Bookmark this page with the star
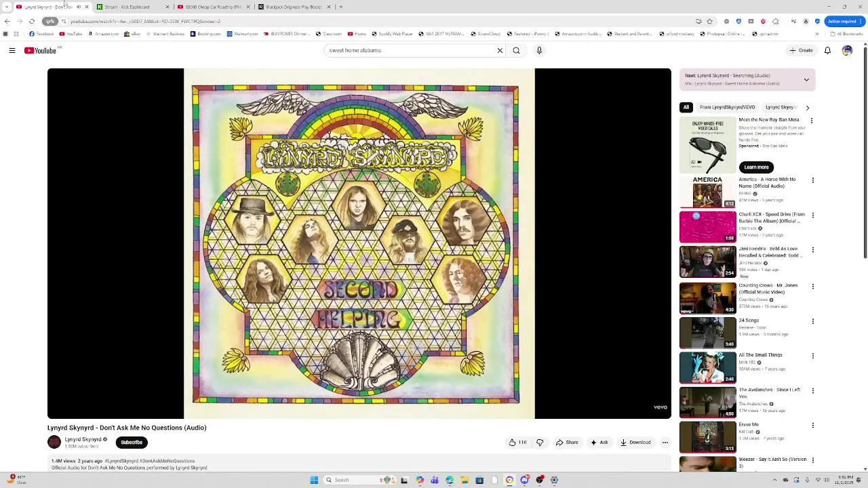868x488 pixels. [709, 22]
